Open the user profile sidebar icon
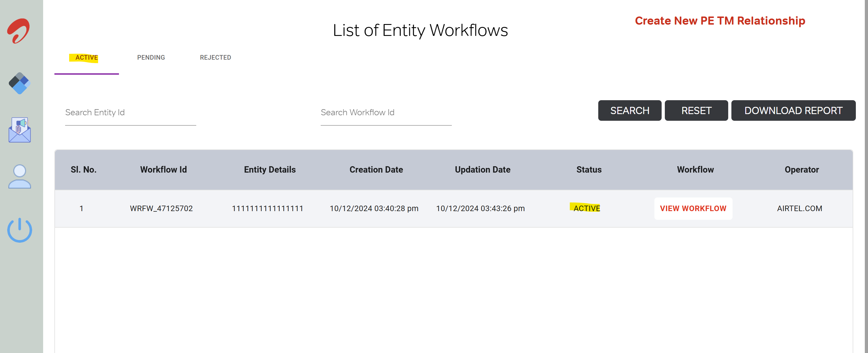The height and width of the screenshot is (353, 868). pyautogui.click(x=20, y=176)
